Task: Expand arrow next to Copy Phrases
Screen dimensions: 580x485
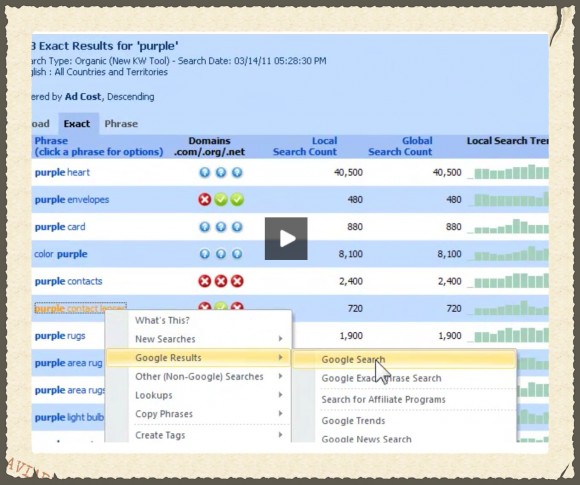Action: pos(280,413)
